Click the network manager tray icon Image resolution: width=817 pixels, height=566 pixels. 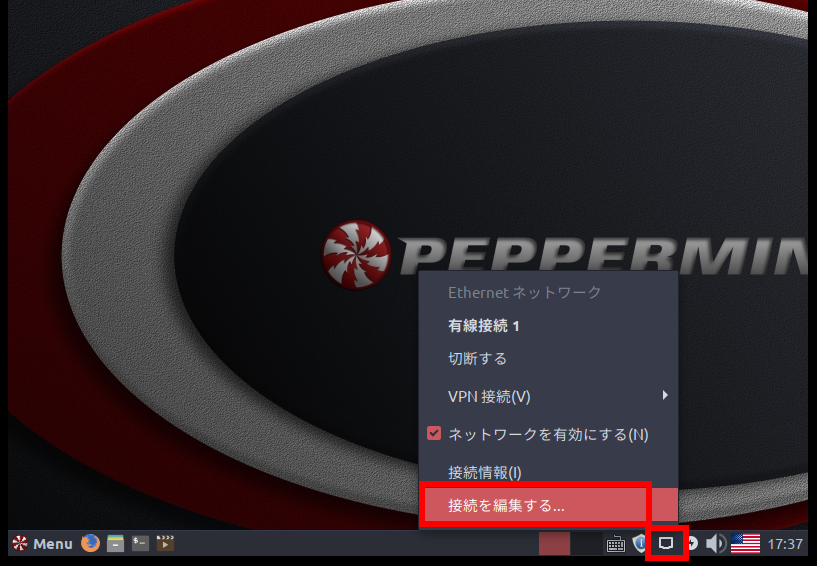click(666, 544)
